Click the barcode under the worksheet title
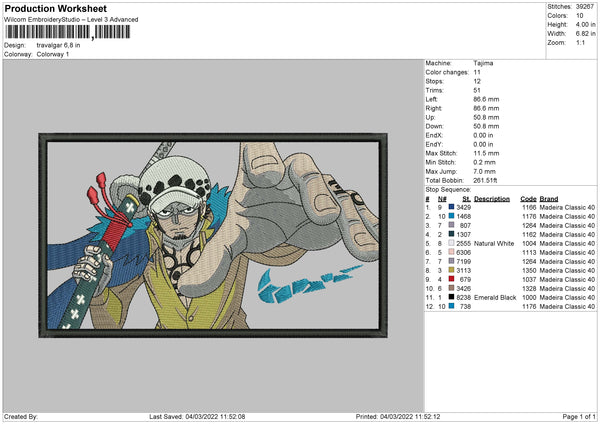The image size is (600, 424). click(67, 32)
